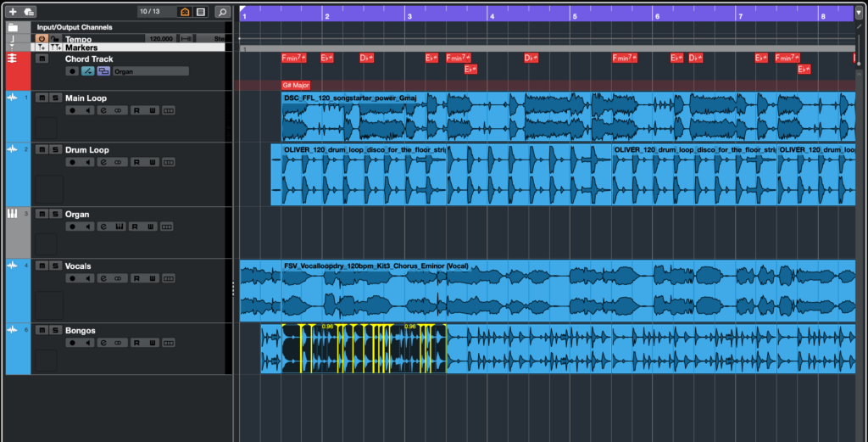Enable Write automation on Main Loop

coord(152,111)
